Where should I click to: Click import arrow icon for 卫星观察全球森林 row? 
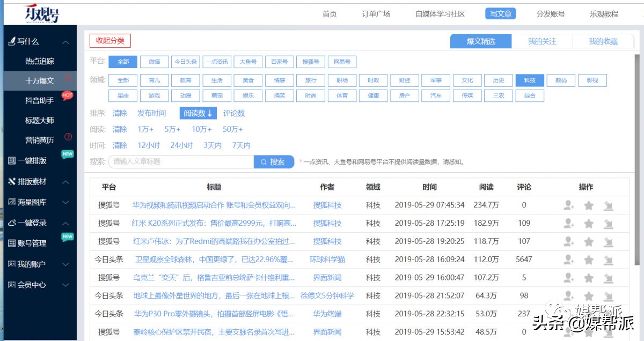click(608, 260)
